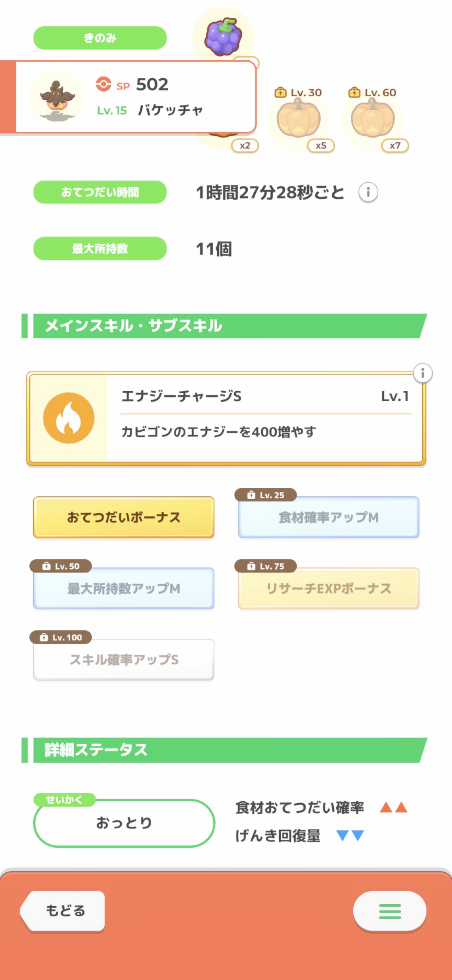Tap locked 最大所持数アップM sub skill
The image size is (452, 980).
124,589
